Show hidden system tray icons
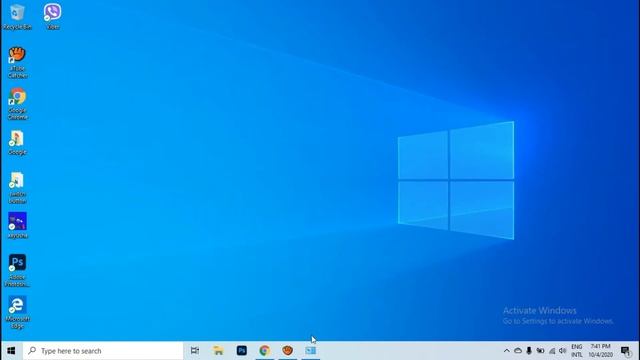This screenshot has height=360, width=640. (507, 351)
